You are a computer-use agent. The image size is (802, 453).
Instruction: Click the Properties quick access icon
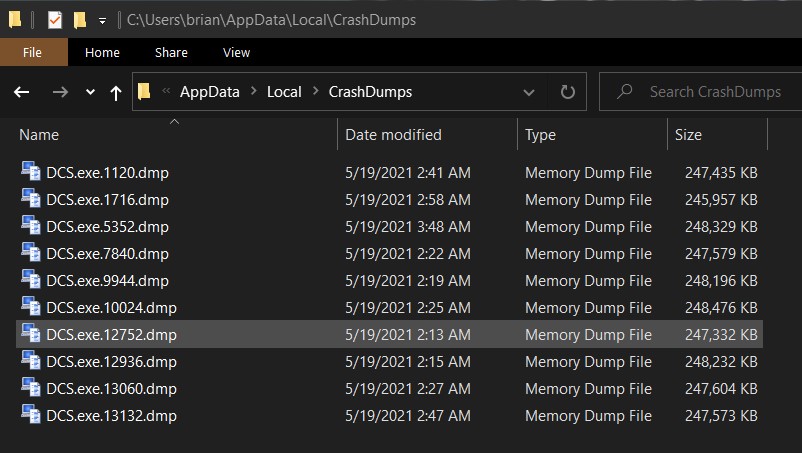pyautogui.click(x=54, y=20)
